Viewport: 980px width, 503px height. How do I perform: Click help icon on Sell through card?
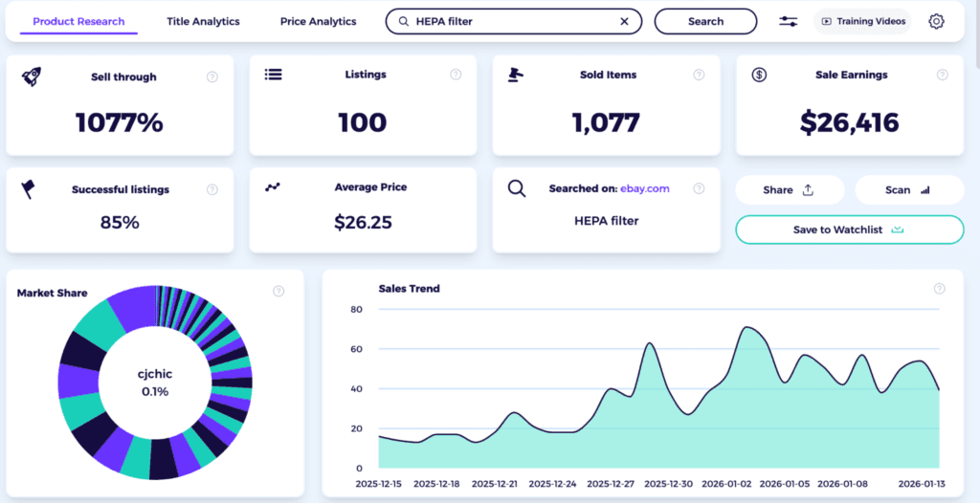pos(212,77)
